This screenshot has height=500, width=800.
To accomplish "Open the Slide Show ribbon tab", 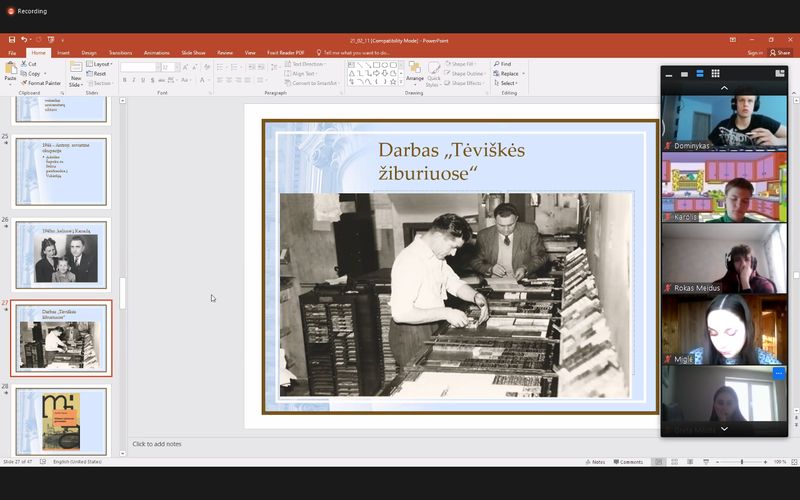I will [193, 52].
